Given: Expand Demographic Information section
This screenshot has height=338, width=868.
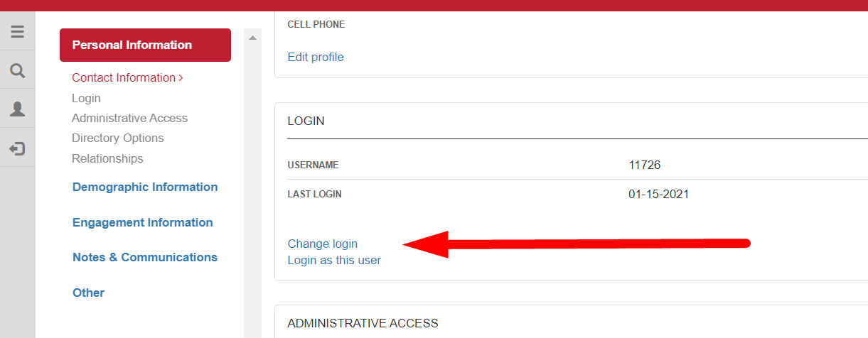Looking at the screenshot, I should (x=145, y=187).
